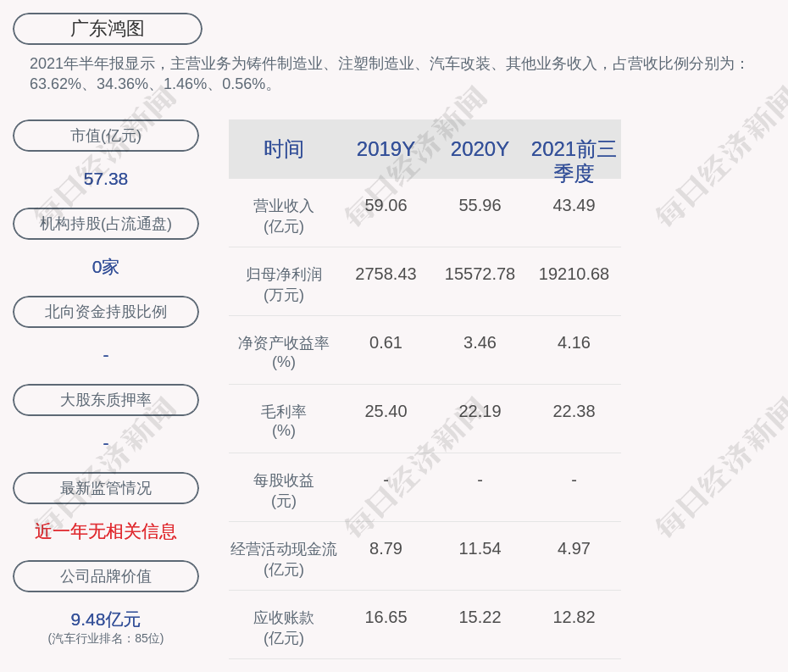Screen dimensions: 788x672
Task: Click the 大股东质押率 pill
Action: (106, 400)
